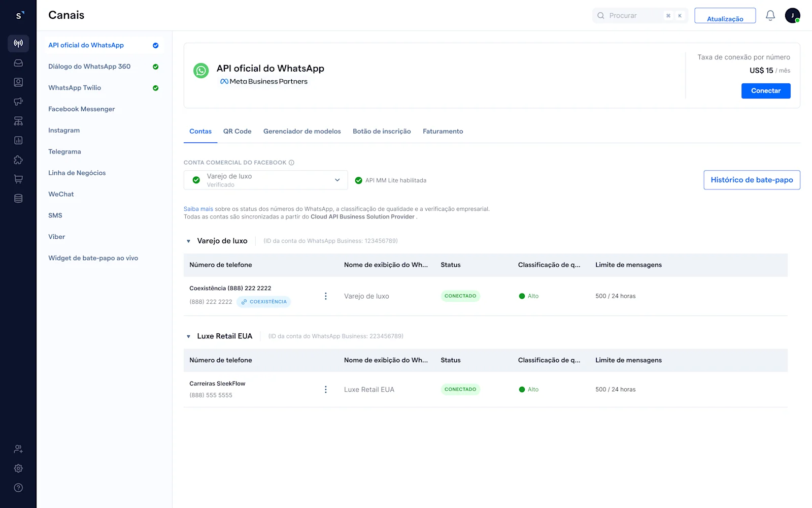Open the three-dot menu for Carreiras SleekFlow
Screen dimensions: 812x508
click(326, 390)
